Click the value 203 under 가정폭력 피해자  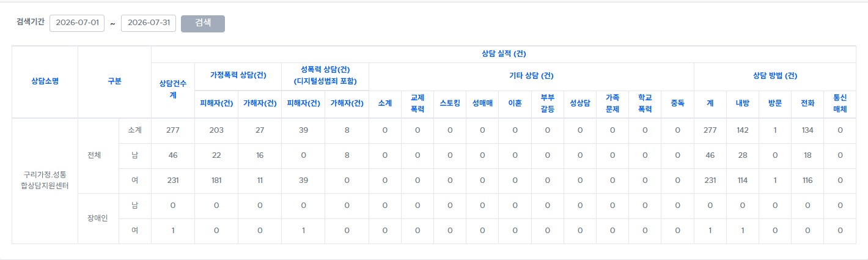(x=216, y=130)
